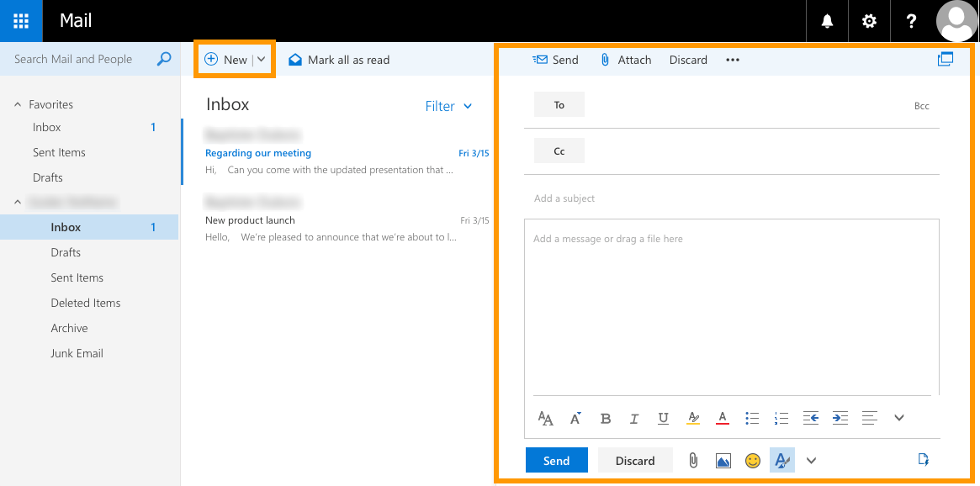Click the emoji smiley icon
This screenshot has width=980, height=486.
tap(753, 461)
